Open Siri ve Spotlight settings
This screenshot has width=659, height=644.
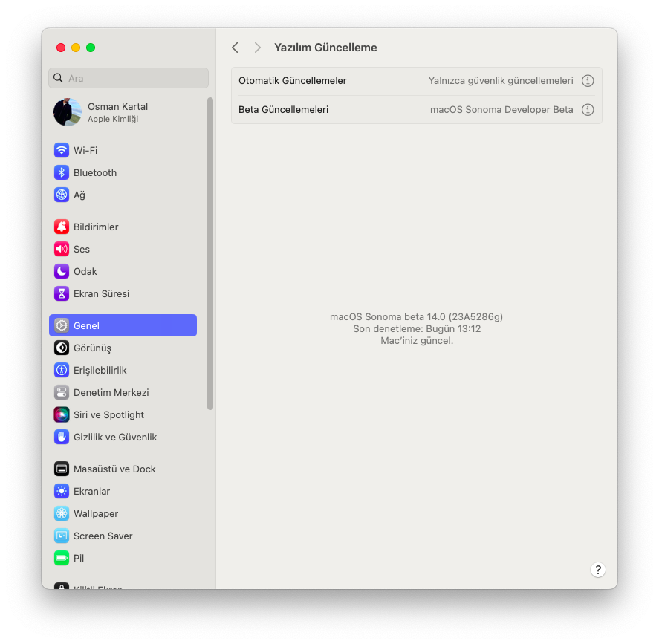click(x=108, y=414)
